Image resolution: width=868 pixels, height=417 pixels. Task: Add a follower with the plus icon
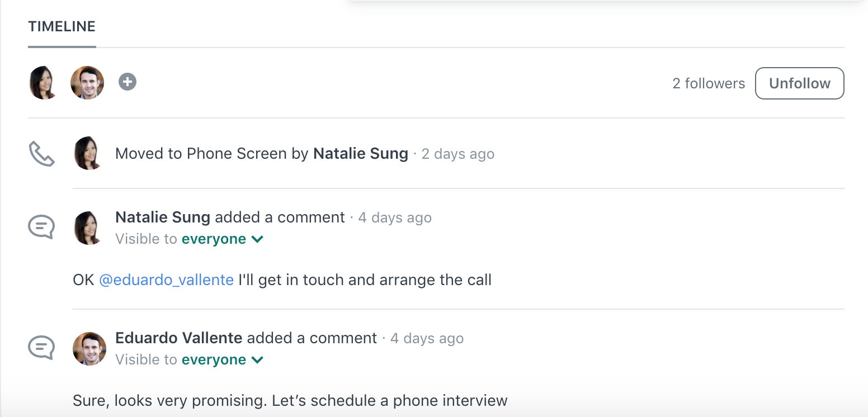pos(128,82)
